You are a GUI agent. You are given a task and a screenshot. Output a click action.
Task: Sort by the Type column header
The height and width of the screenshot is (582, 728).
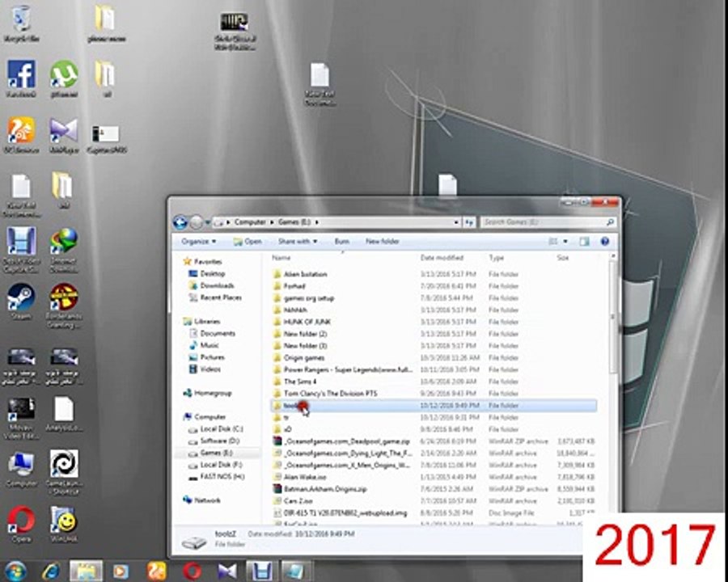click(497, 258)
